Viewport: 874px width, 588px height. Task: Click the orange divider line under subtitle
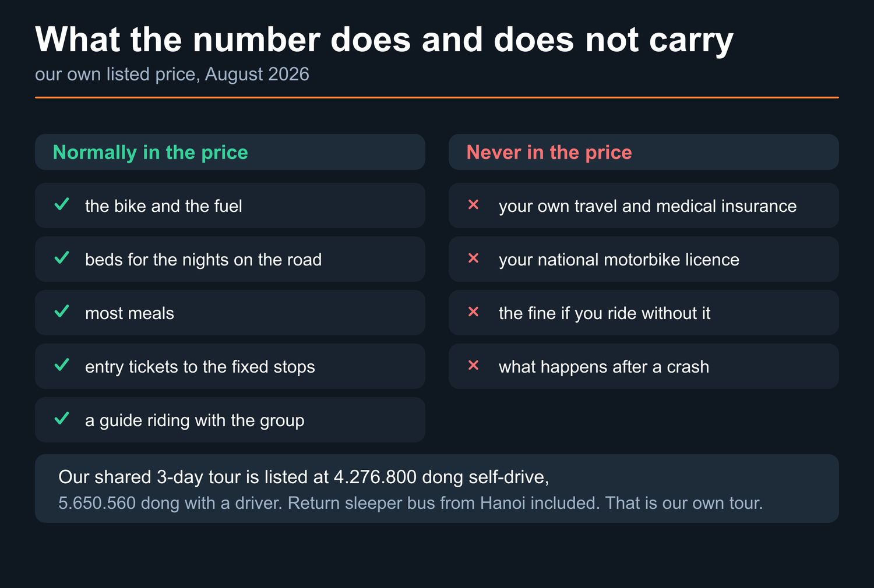(437, 97)
